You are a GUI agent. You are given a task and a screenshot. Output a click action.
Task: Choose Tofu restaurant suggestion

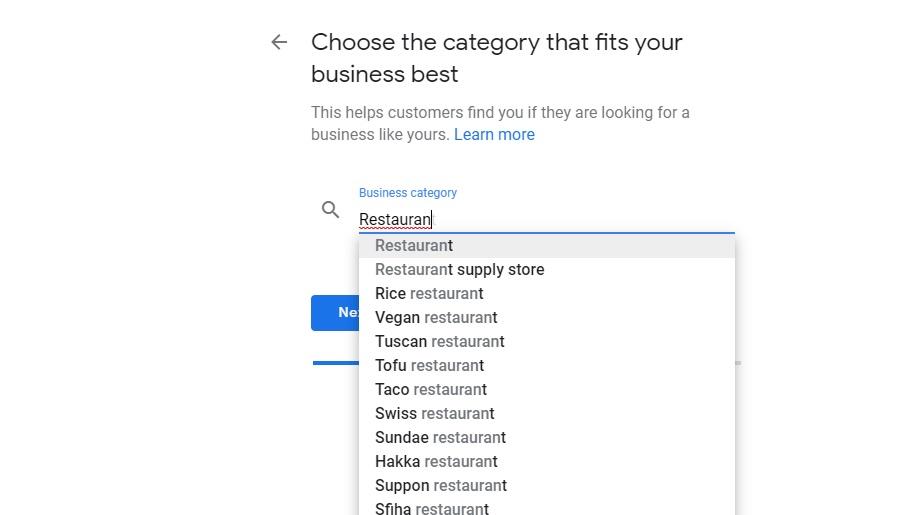(x=429, y=366)
